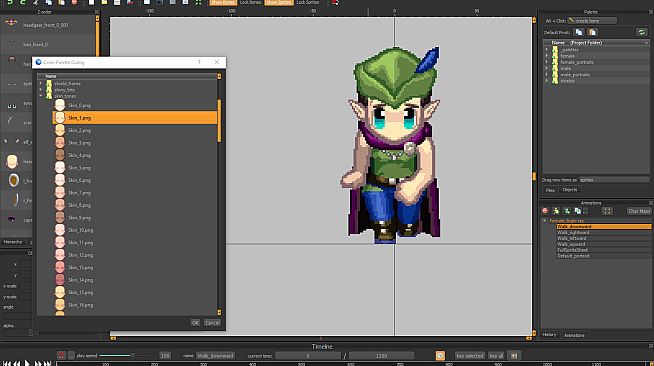The image size is (654, 366).
Task: Click the red delete icon in Animations panel
Action: coord(545,211)
